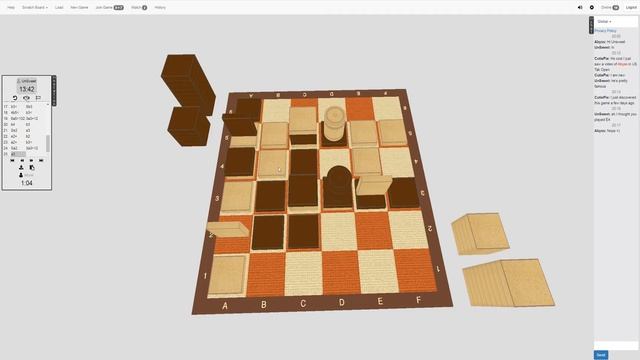Open the Scratch Board dropdown menu

35,7
